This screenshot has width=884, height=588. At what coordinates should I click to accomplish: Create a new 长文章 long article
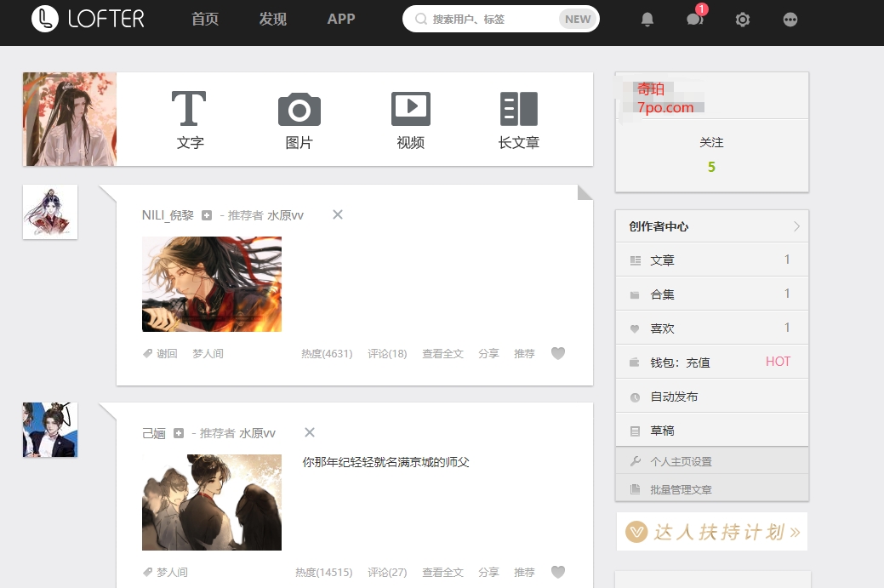(518, 119)
